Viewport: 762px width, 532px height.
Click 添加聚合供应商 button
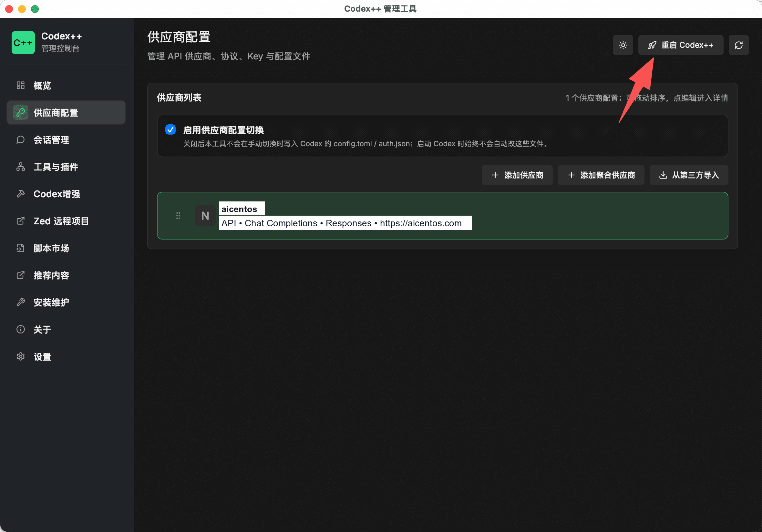pyautogui.click(x=601, y=175)
